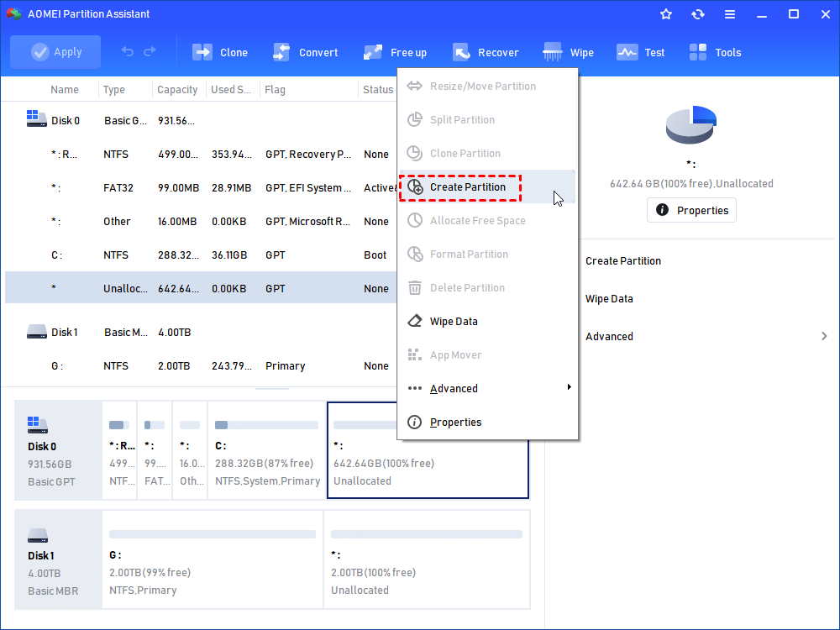
Task: Open the Convert tool
Action: 306,52
